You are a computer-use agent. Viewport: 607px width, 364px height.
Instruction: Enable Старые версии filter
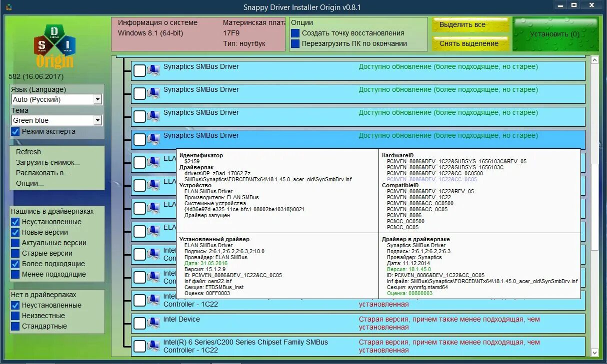click(x=15, y=253)
